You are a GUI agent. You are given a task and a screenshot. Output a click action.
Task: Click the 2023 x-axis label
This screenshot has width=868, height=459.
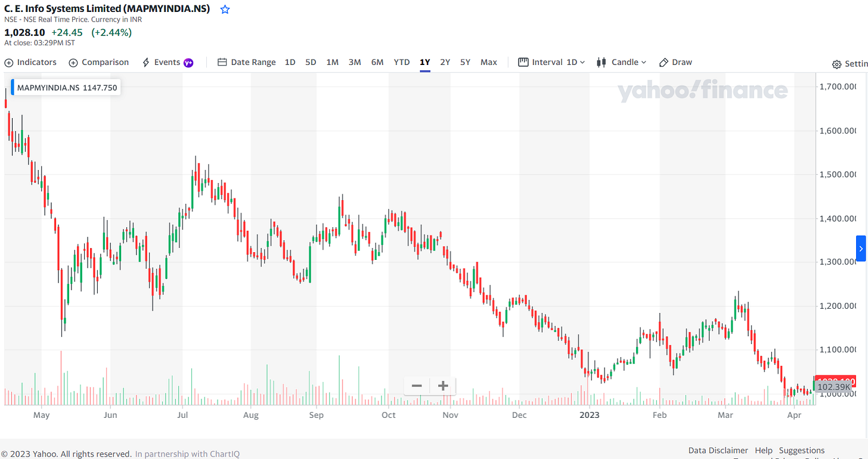[x=590, y=415]
